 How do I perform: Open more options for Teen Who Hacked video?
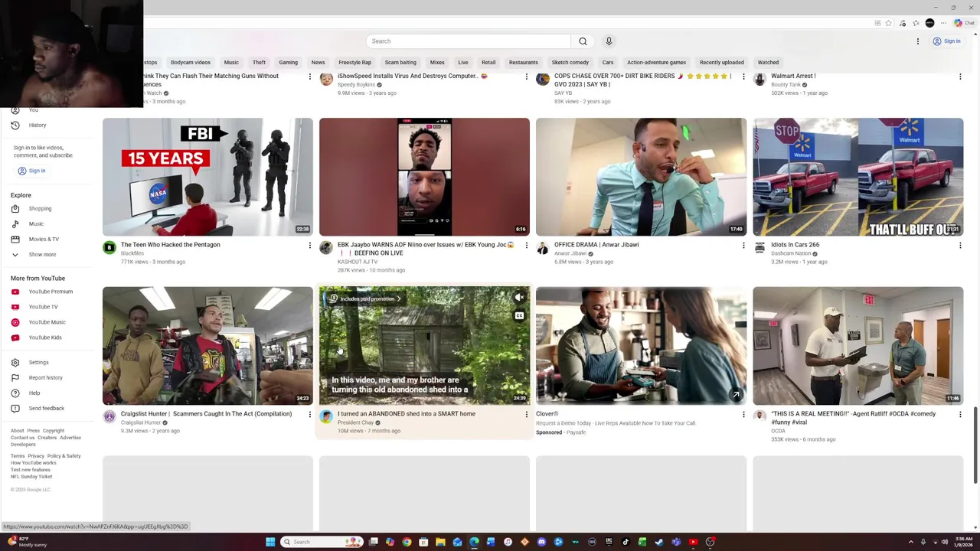tap(310, 246)
